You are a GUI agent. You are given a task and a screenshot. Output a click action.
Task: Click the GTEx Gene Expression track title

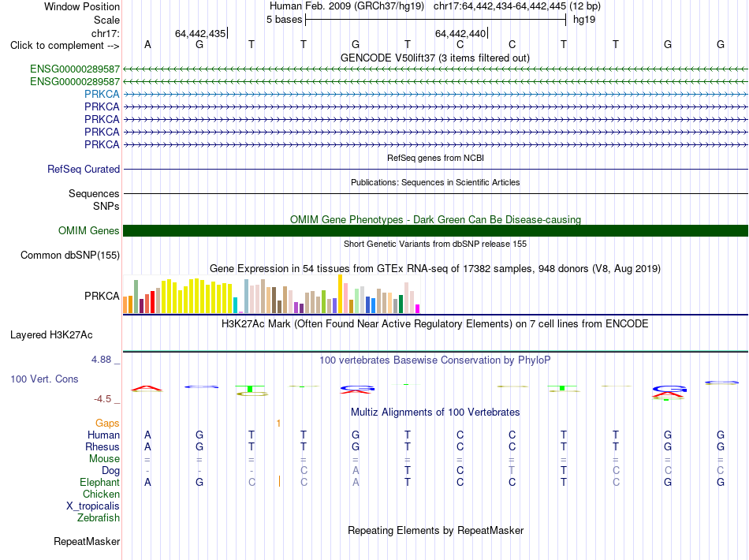pyautogui.click(x=434, y=268)
